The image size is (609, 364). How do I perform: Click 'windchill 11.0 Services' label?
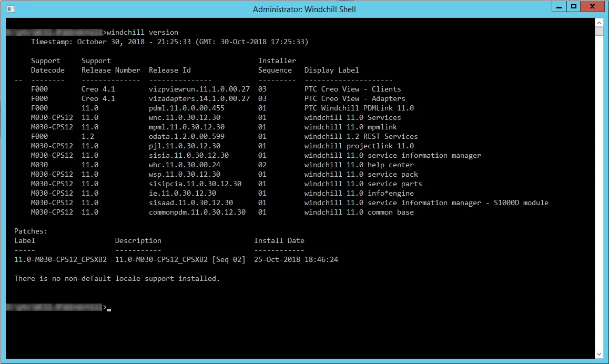click(x=352, y=117)
